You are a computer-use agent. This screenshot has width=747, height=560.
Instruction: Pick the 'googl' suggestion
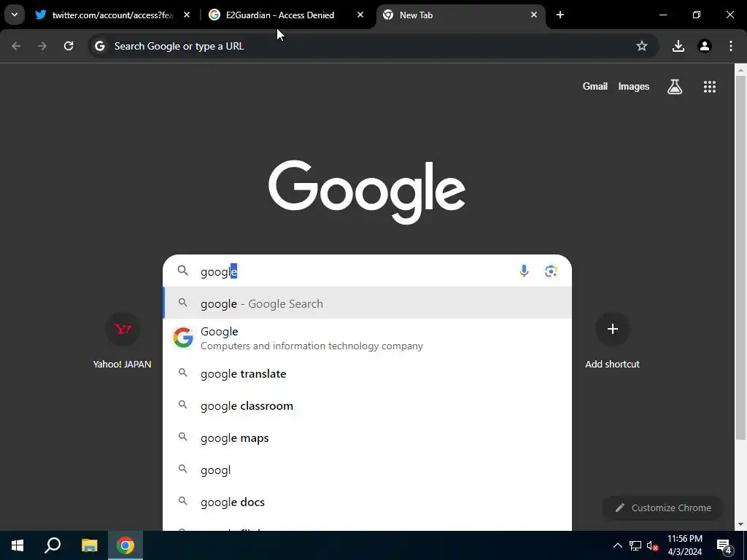368,470
